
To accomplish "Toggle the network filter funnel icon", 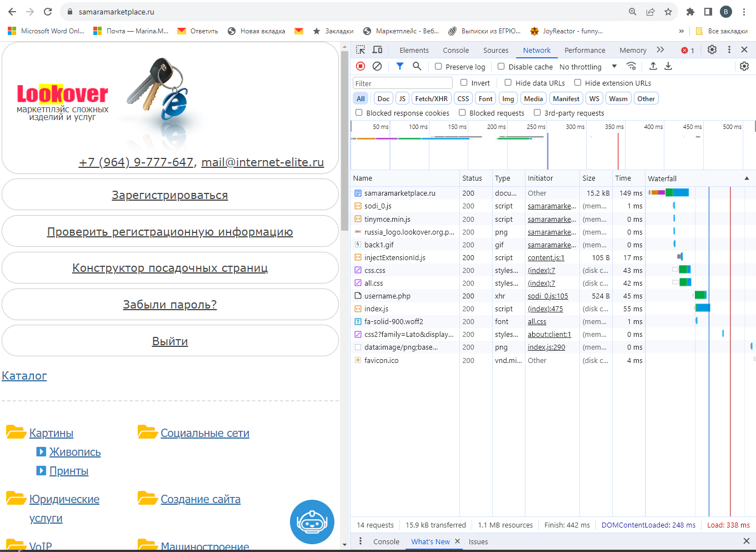I will tap(399, 66).
